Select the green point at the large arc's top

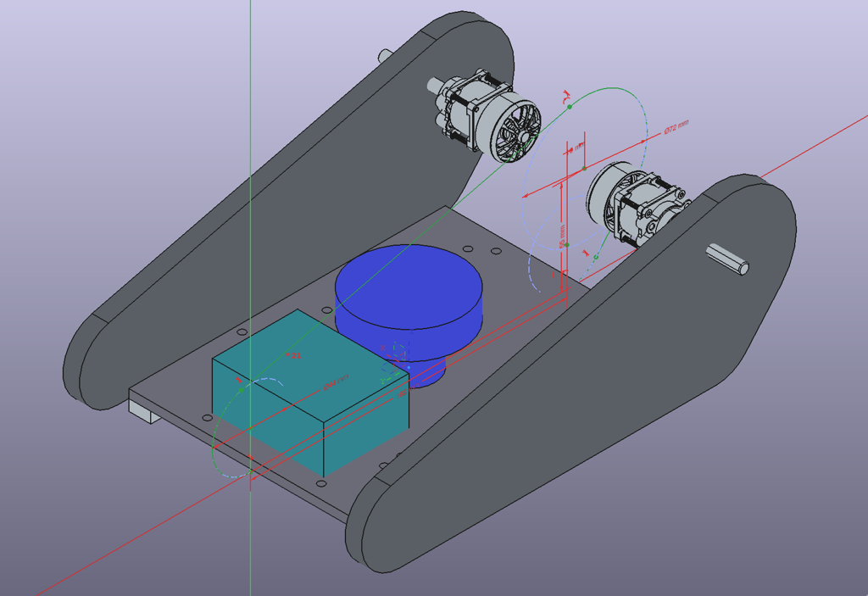pyautogui.click(x=569, y=107)
